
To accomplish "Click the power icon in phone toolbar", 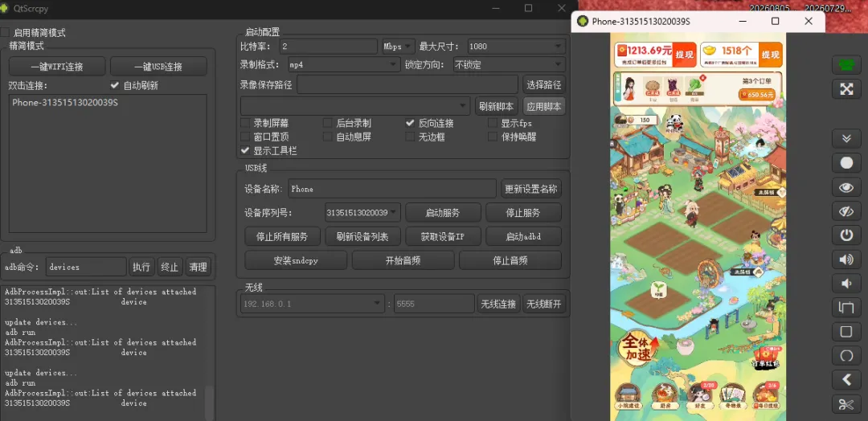I will [x=845, y=235].
